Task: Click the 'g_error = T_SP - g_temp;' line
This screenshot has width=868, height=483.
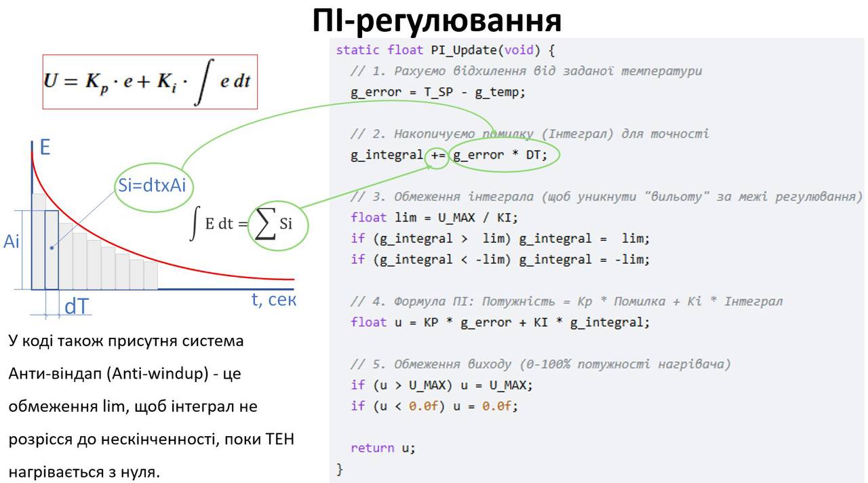Action: pyautogui.click(x=437, y=92)
